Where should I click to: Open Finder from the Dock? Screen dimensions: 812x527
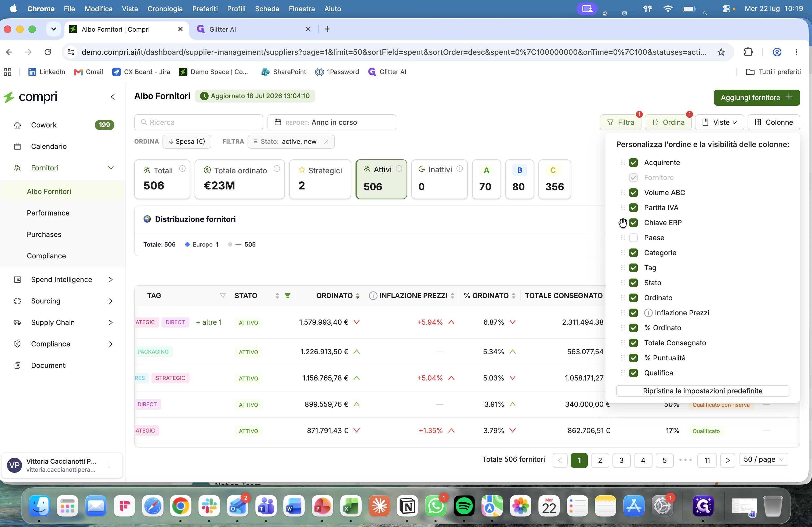tap(39, 506)
